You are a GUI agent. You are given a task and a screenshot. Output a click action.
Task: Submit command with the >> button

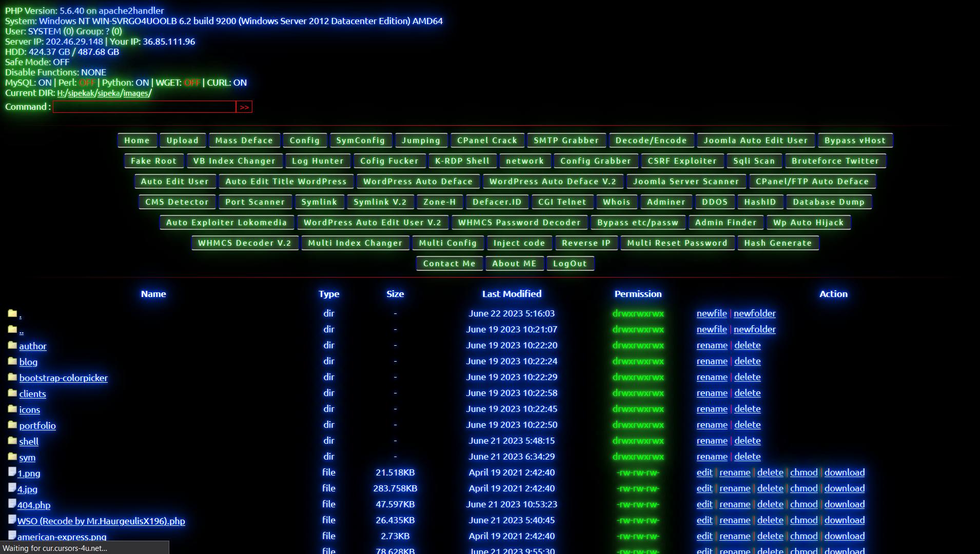[244, 107]
